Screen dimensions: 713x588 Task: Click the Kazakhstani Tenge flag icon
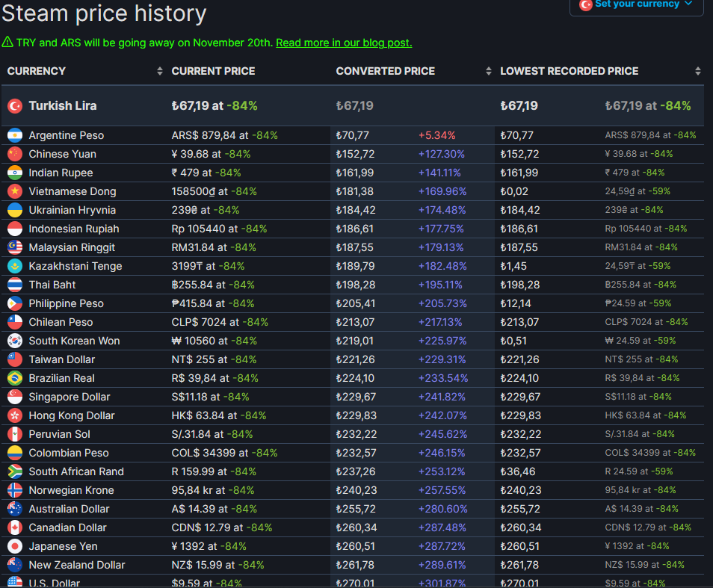click(x=15, y=266)
